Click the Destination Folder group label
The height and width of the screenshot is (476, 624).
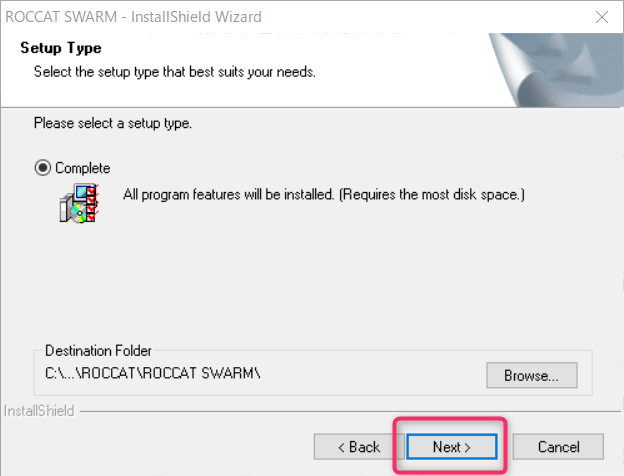tap(98, 351)
